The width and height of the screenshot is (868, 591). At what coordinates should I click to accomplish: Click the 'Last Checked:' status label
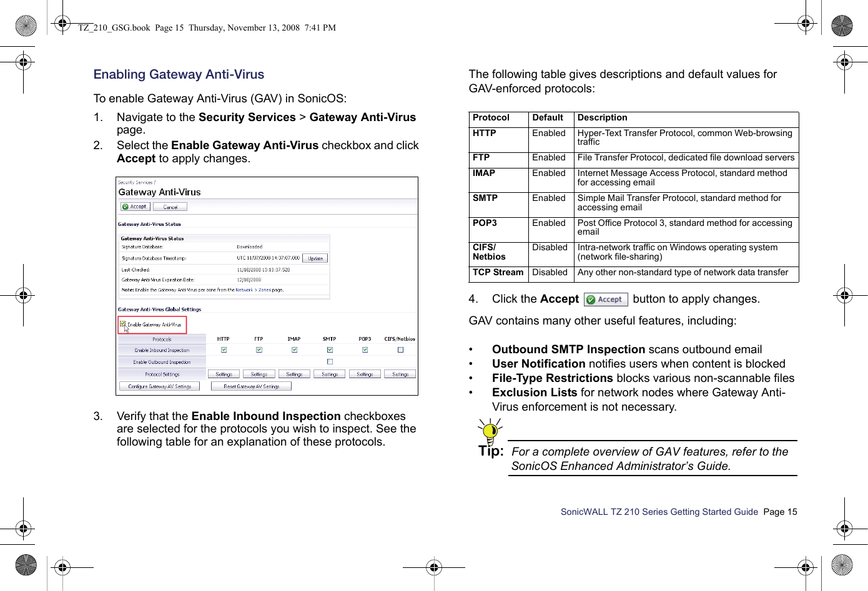pyautogui.click(x=136, y=270)
